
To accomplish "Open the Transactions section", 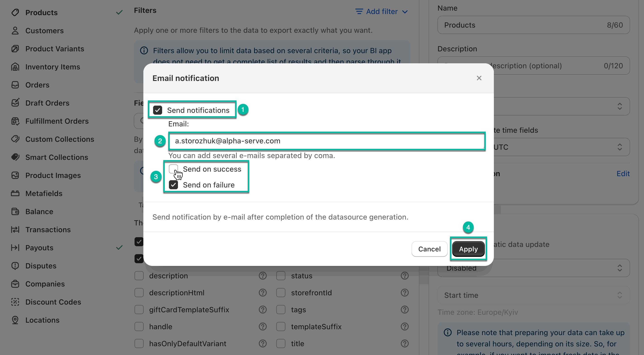I will click(48, 230).
